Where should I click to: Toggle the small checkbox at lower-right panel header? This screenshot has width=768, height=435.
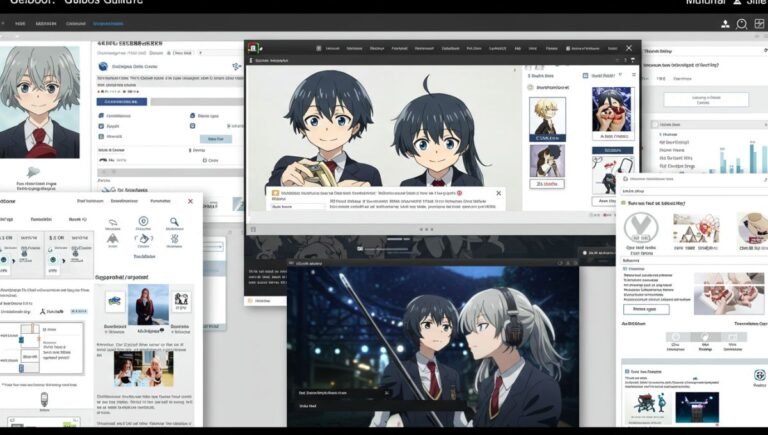point(627,372)
